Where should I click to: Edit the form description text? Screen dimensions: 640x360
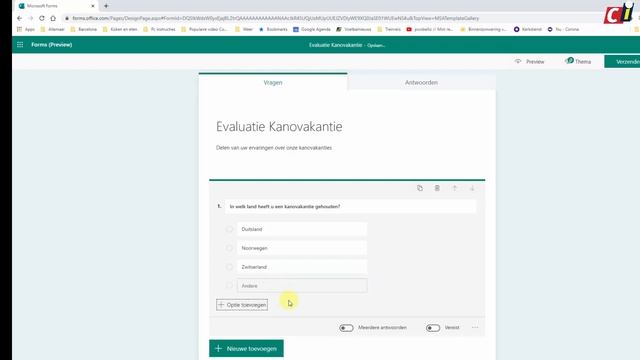click(274, 148)
